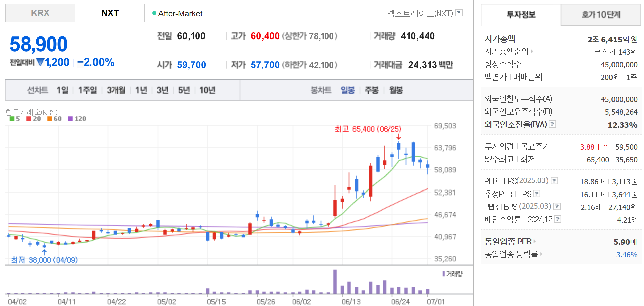Screen dimensions: 644x306
Task: Click the 최고 65,400 arrow marker on chart
Action: point(398,137)
